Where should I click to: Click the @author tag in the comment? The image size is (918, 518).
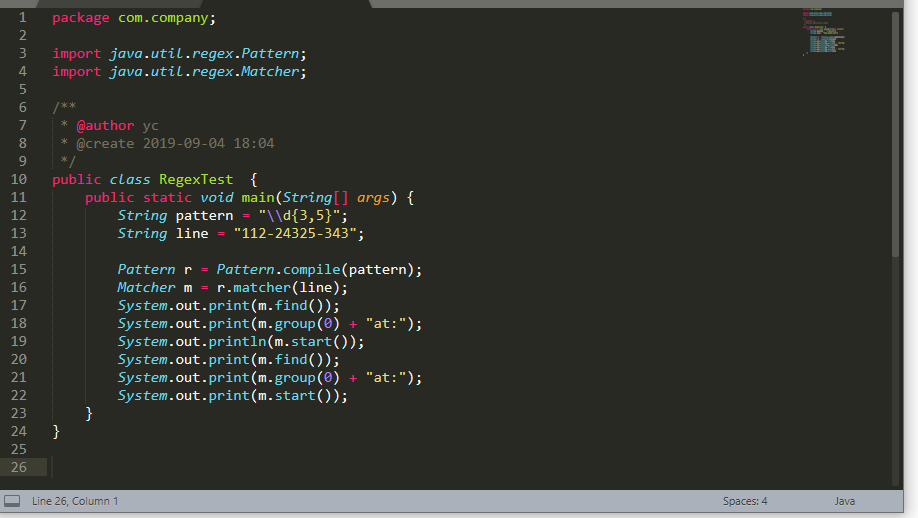(105, 125)
